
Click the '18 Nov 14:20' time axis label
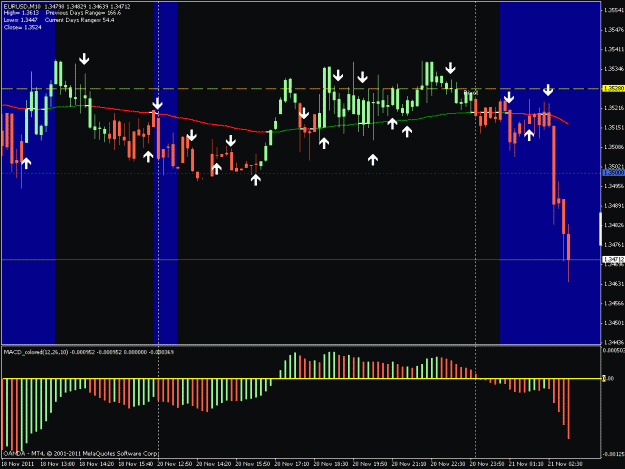[96, 464]
